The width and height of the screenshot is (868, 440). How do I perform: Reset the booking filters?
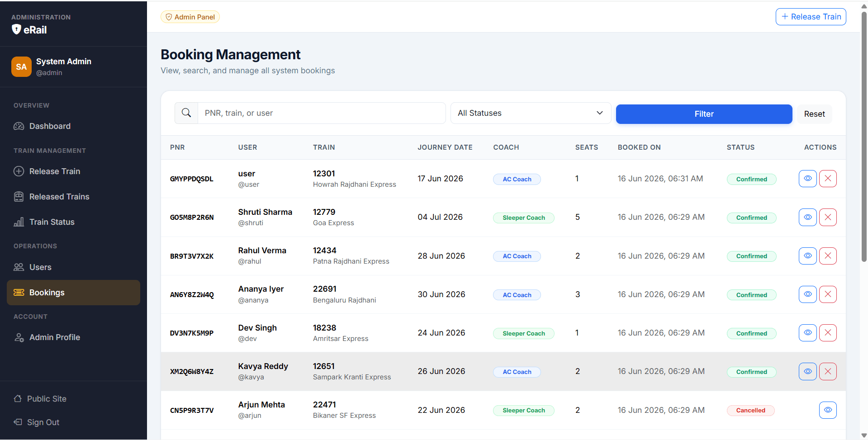(814, 114)
